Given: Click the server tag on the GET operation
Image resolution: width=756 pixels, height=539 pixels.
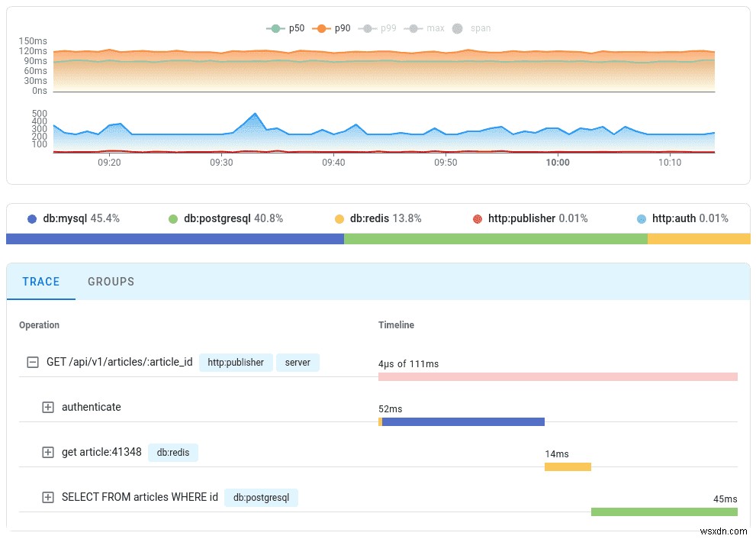Looking at the screenshot, I should 298,362.
